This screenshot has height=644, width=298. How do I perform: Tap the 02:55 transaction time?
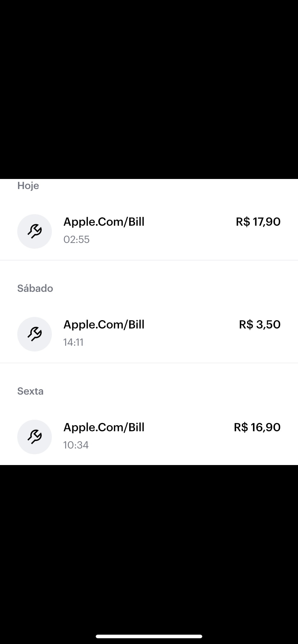76,239
